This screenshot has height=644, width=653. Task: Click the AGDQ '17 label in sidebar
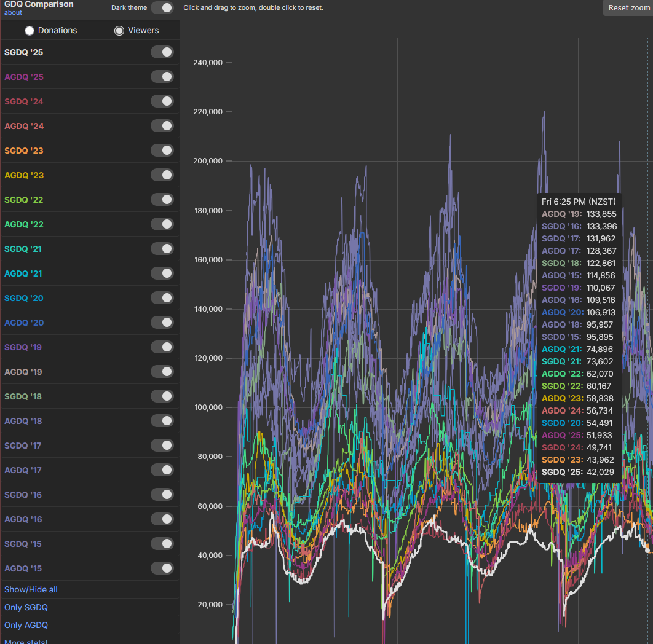[x=23, y=470]
